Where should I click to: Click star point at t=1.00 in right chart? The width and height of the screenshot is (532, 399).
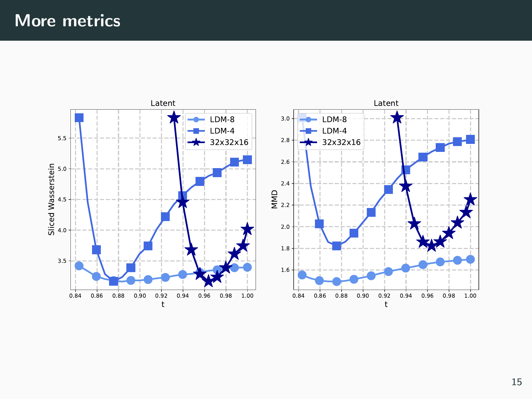click(470, 199)
